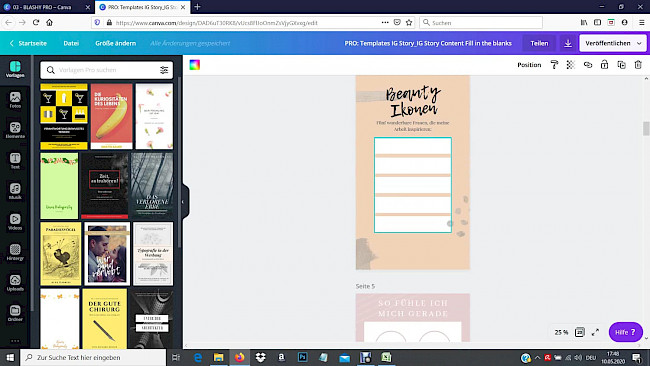Screen dimensions: 650x366
Task: Open Windows Start menu
Action: point(10,357)
